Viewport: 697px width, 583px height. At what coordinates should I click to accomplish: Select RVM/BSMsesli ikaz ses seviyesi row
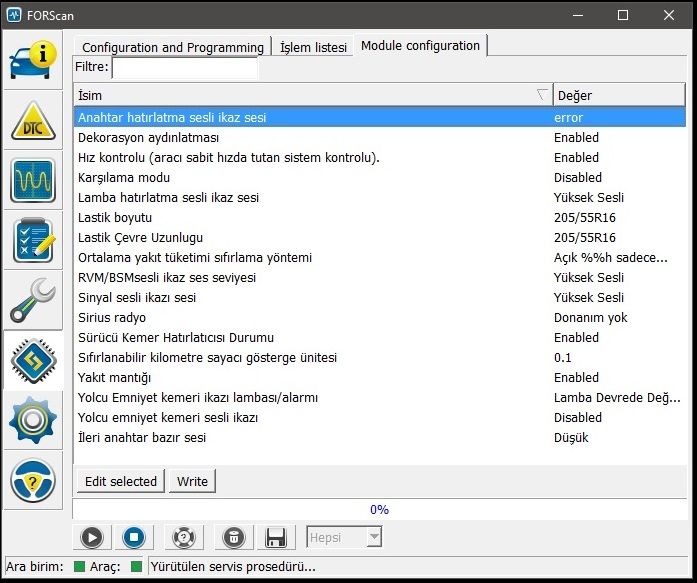click(x=380, y=277)
